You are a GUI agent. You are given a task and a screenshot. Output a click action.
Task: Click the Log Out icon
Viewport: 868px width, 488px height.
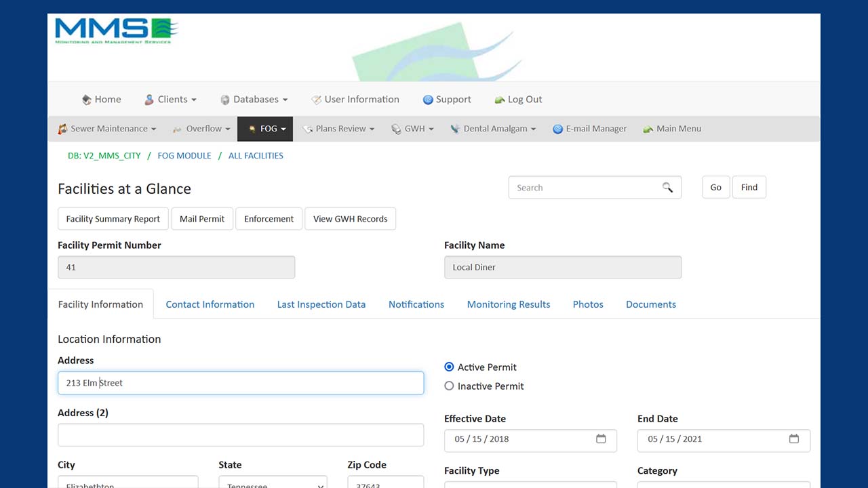500,100
